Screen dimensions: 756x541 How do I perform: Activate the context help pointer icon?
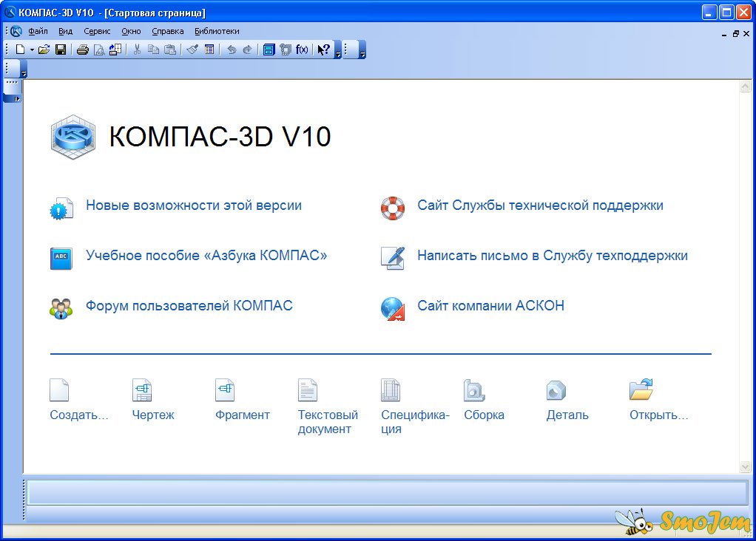click(x=323, y=49)
